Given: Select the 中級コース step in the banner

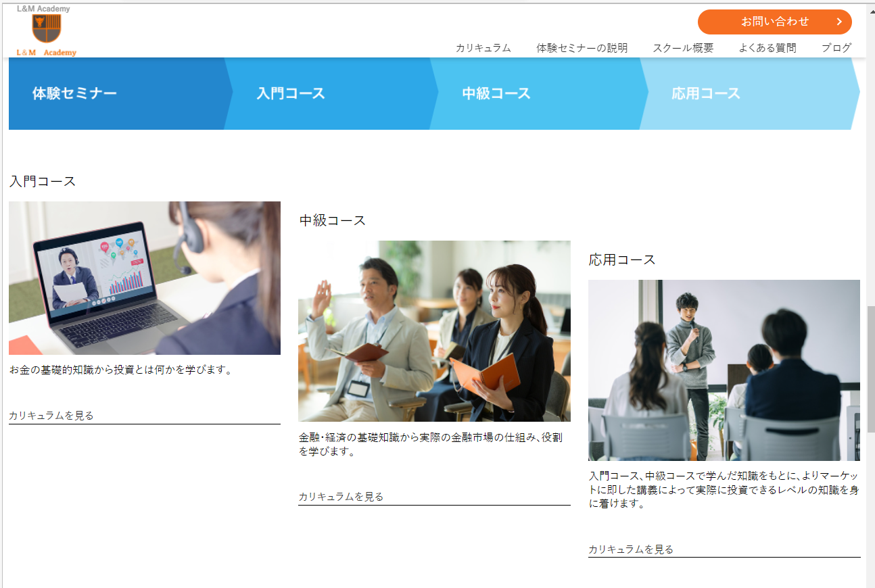Looking at the screenshot, I should pos(496,93).
